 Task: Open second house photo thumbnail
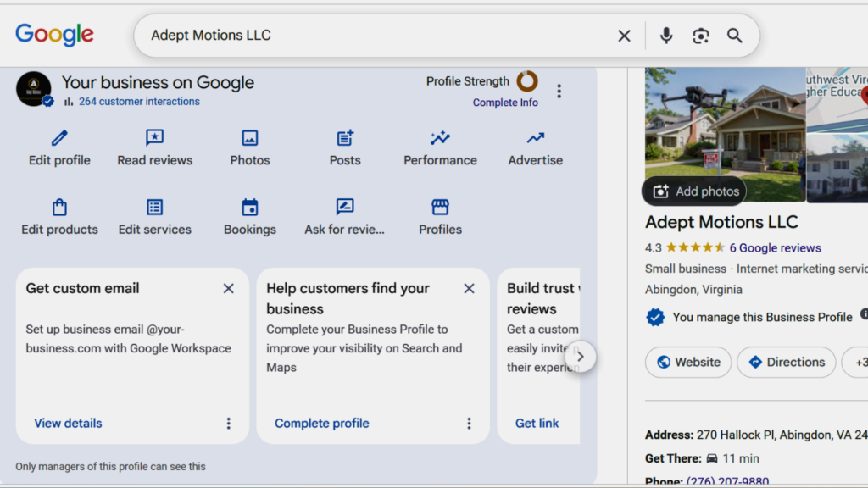click(x=837, y=169)
